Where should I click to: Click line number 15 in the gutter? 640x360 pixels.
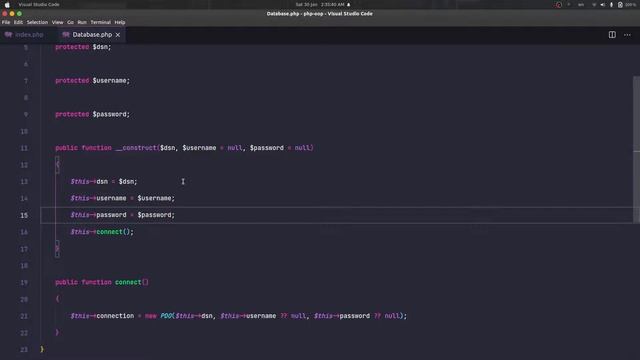(x=24, y=215)
